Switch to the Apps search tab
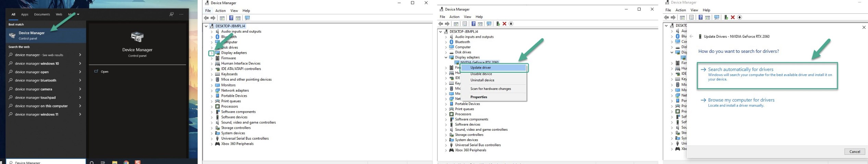868x164 pixels. [x=25, y=14]
